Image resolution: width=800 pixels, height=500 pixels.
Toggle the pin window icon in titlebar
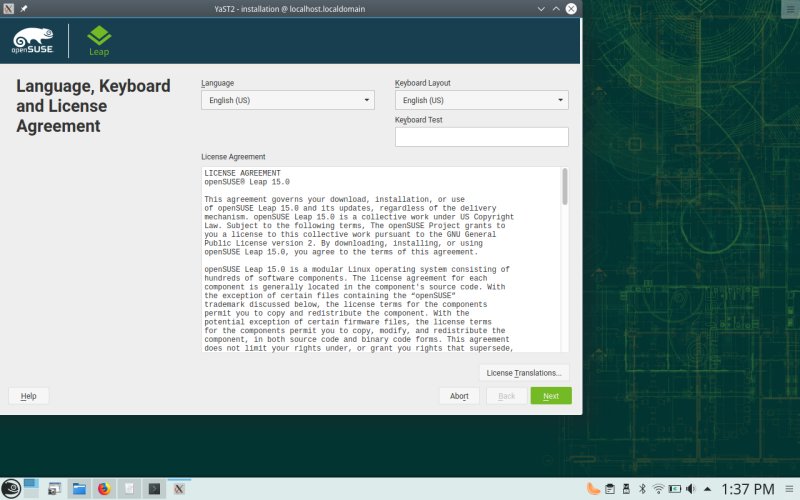pyautogui.click(x=23, y=9)
